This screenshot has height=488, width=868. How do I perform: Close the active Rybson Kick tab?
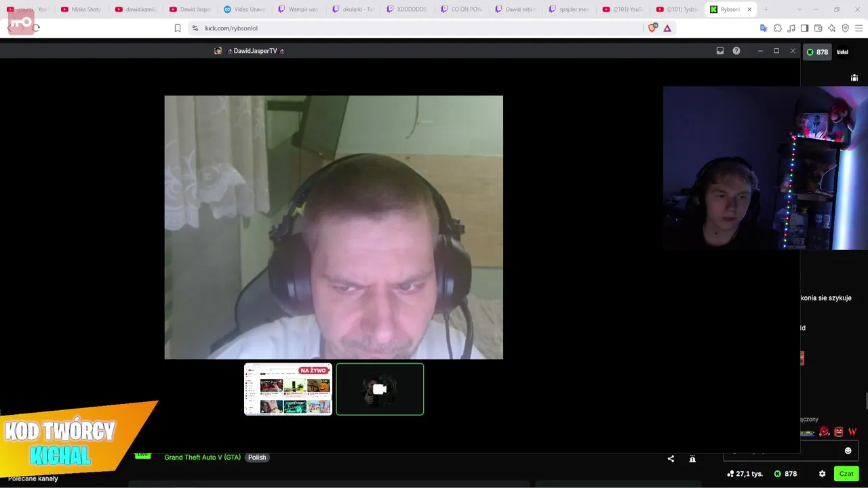click(x=749, y=9)
